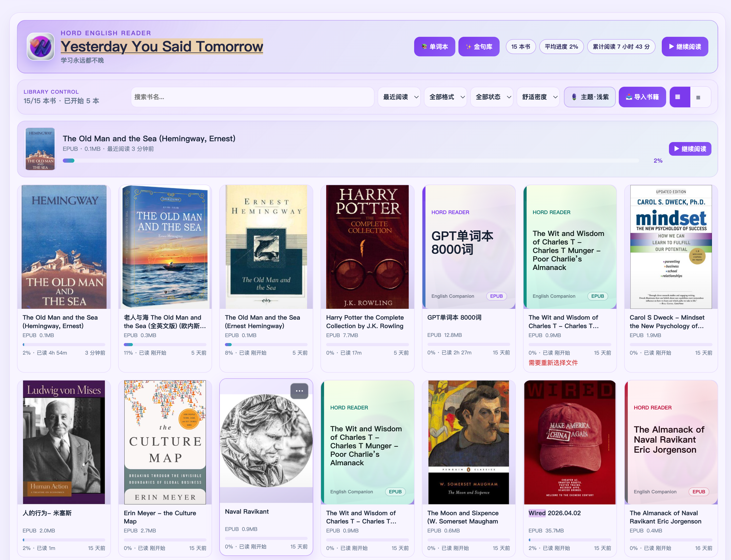Open the Wit and Wisdom cover marked 需要重新选择文件

[x=570, y=247]
